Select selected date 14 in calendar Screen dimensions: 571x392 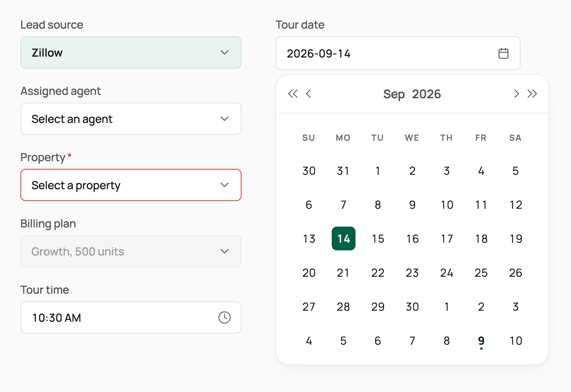[343, 238]
